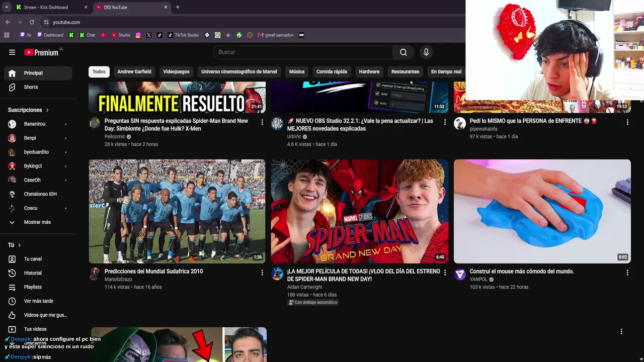Go back in browser history
Image resolution: width=644 pixels, height=362 pixels.
[x=8, y=22]
